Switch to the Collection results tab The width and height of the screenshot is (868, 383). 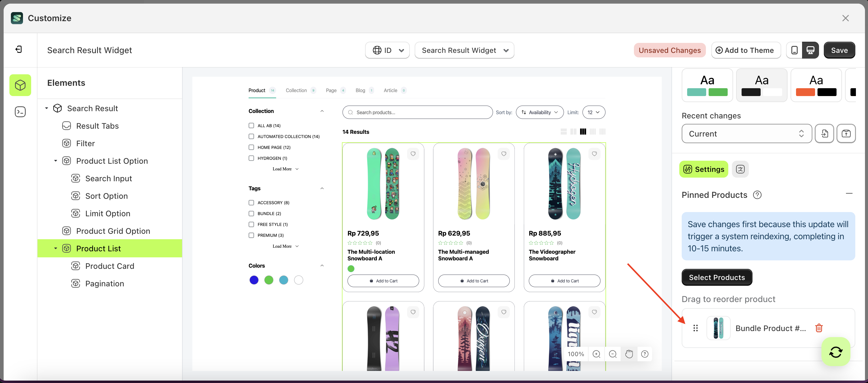tap(296, 90)
